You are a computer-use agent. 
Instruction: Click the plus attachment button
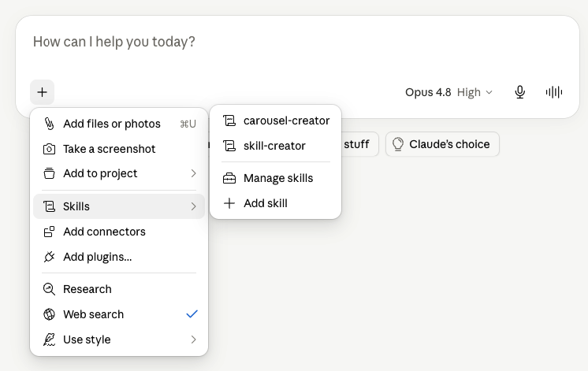42,92
